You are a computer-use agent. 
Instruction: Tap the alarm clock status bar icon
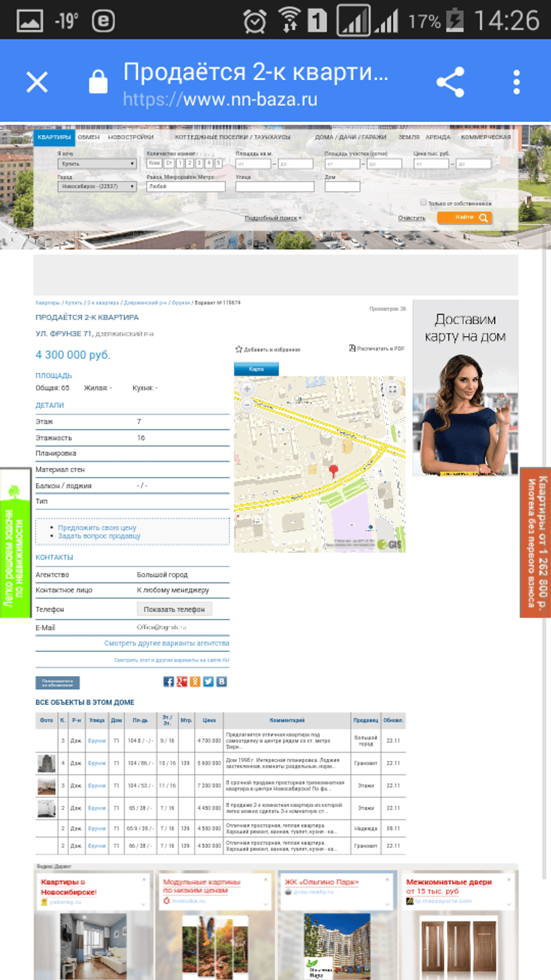pos(254,21)
